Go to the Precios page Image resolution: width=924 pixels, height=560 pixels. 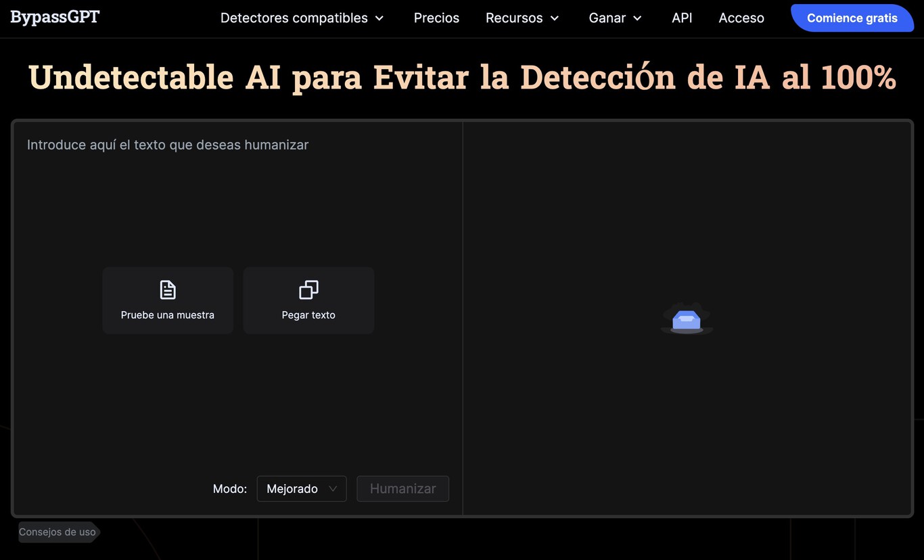(x=436, y=18)
